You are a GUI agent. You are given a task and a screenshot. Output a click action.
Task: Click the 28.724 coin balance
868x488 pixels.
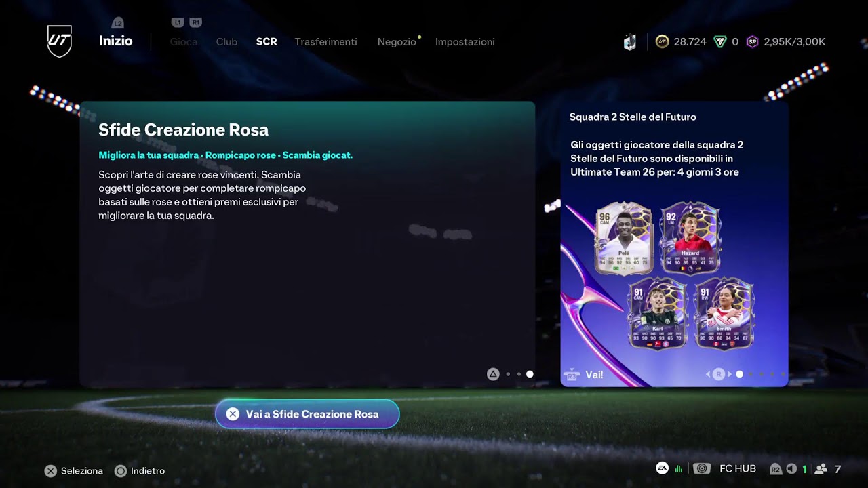(690, 42)
